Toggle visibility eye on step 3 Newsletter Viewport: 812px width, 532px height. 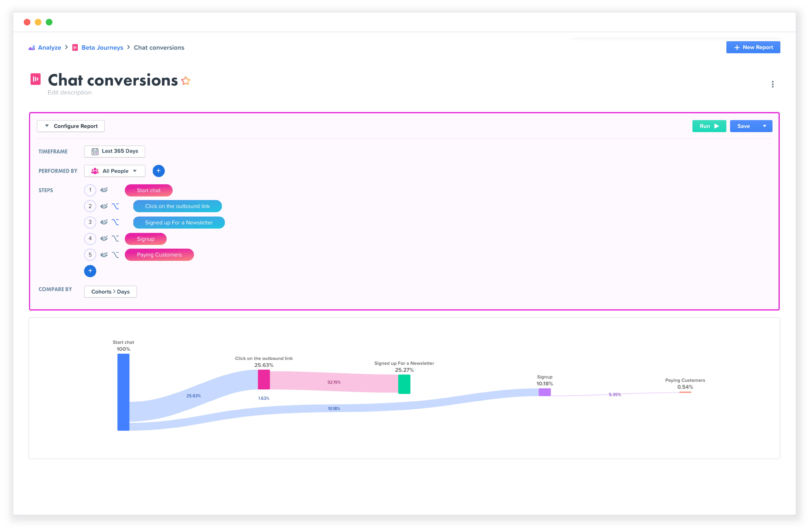point(104,222)
